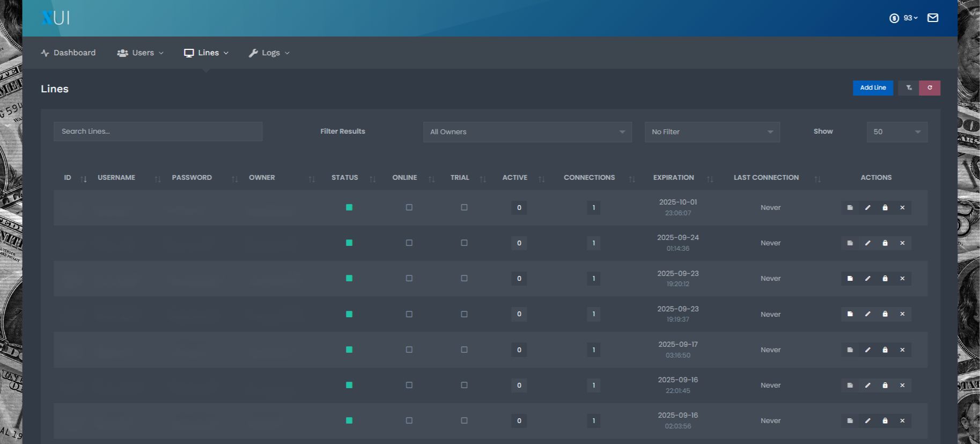Click the Add Line button
Screen dimensions: 980x444
pyautogui.click(x=873, y=88)
